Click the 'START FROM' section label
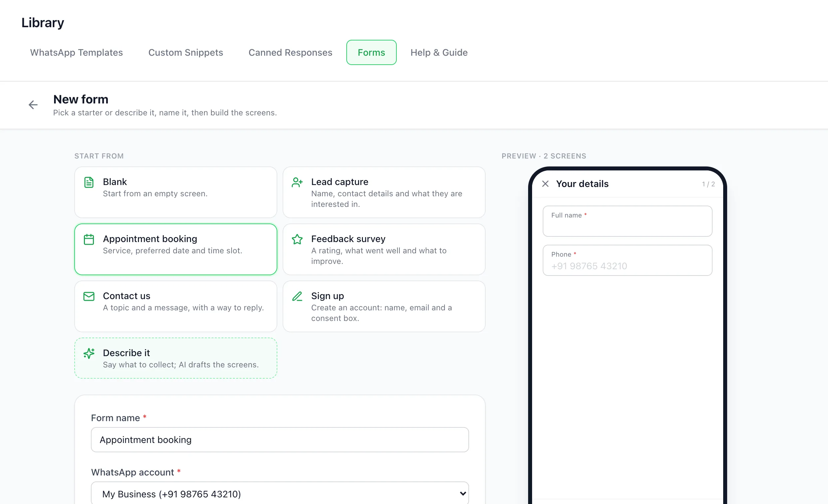The width and height of the screenshot is (828, 504). [99, 156]
